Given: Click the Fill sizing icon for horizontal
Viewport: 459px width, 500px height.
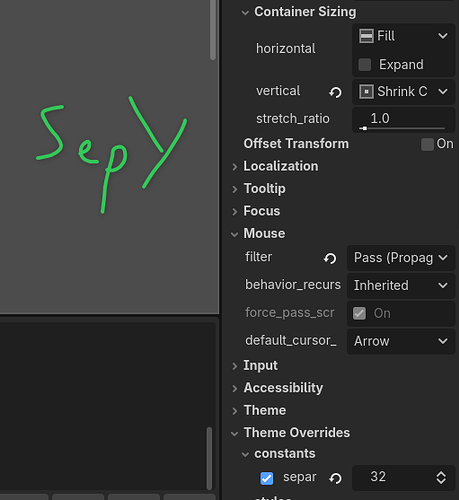Looking at the screenshot, I should pyautogui.click(x=366, y=36).
